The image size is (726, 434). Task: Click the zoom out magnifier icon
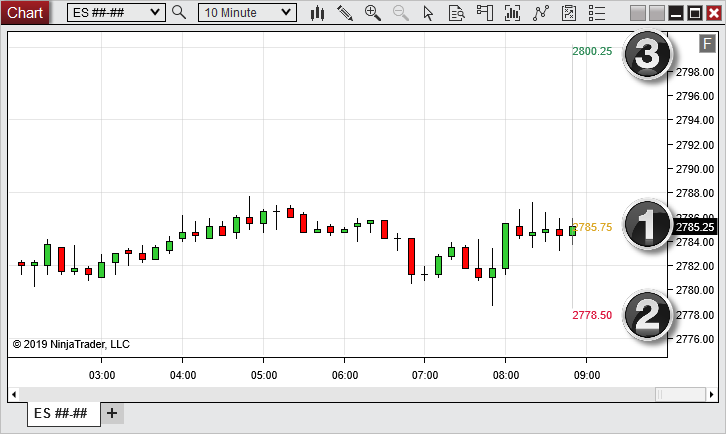[400, 13]
